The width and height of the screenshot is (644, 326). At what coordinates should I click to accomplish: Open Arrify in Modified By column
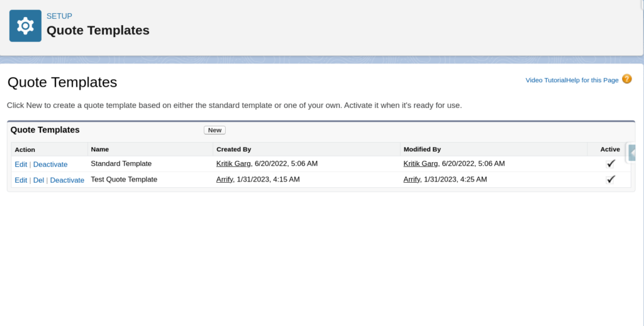(x=412, y=179)
